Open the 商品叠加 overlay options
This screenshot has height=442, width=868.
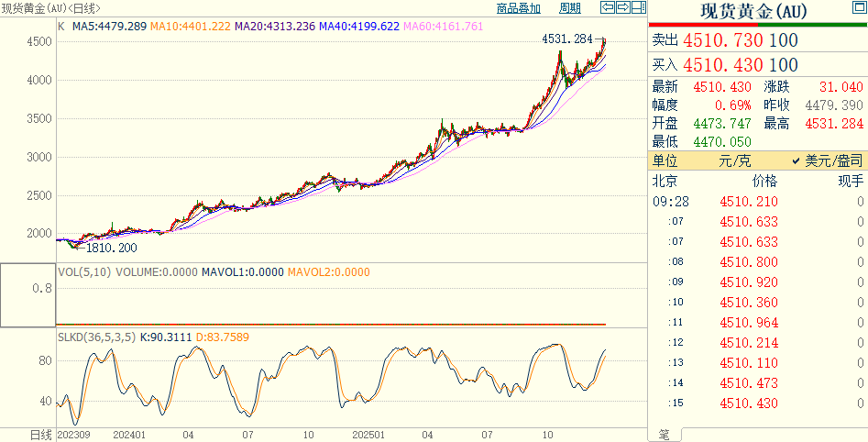[518, 8]
